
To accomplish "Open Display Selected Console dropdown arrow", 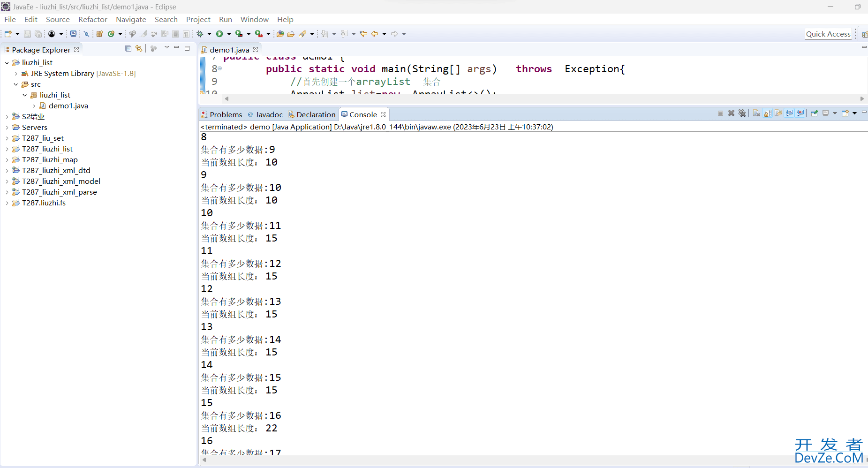I will tap(835, 113).
